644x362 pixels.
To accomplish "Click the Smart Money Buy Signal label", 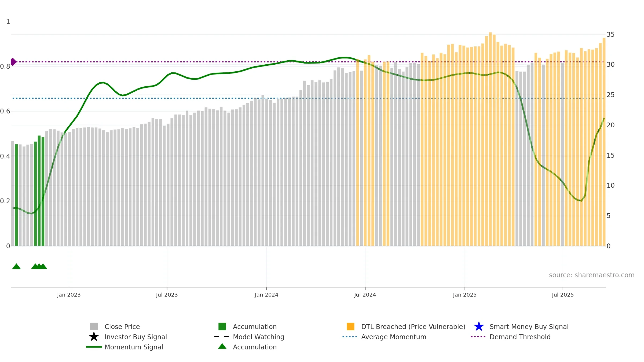I will coord(529,327).
